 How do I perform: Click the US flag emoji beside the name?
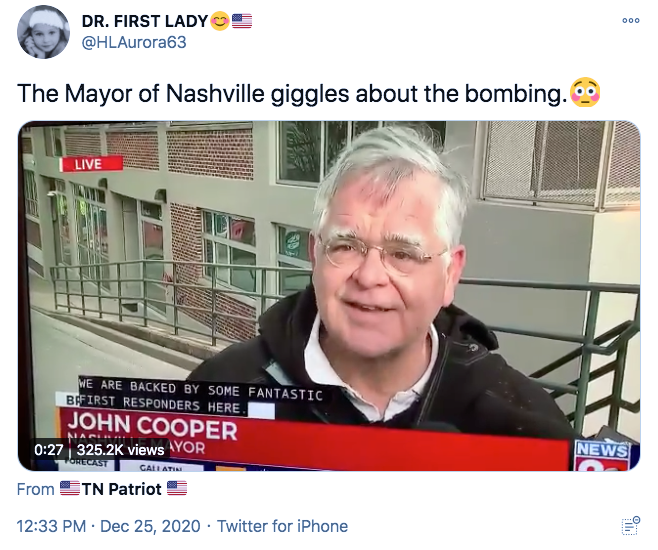click(242, 21)
